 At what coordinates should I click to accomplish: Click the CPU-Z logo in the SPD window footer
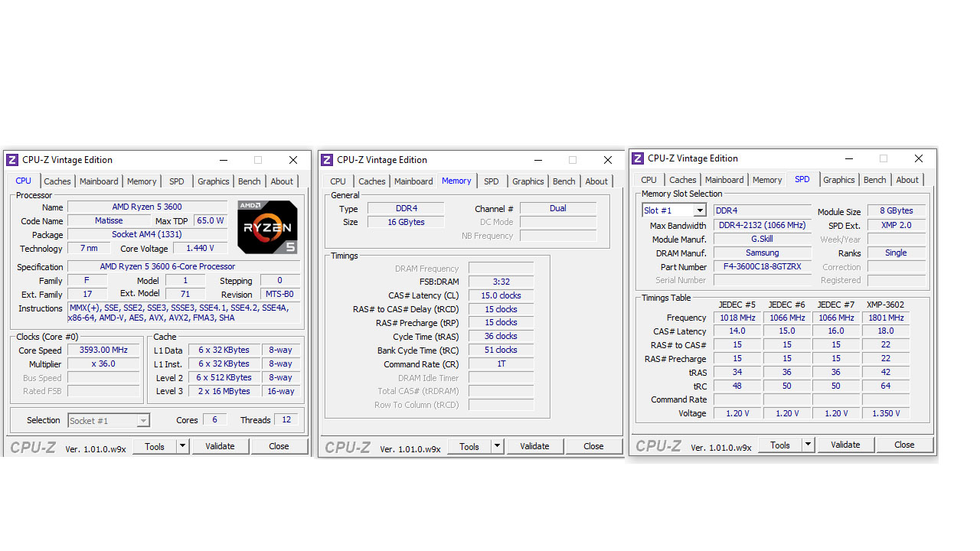click(x=658, y=445)
